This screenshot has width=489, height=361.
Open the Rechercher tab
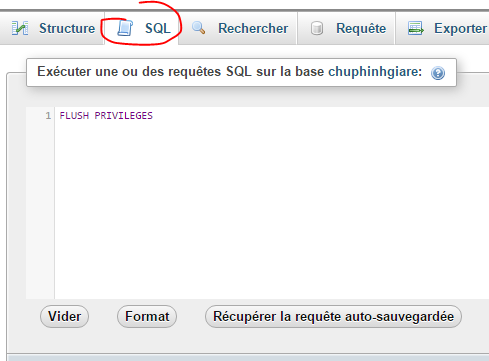point(238,28)
